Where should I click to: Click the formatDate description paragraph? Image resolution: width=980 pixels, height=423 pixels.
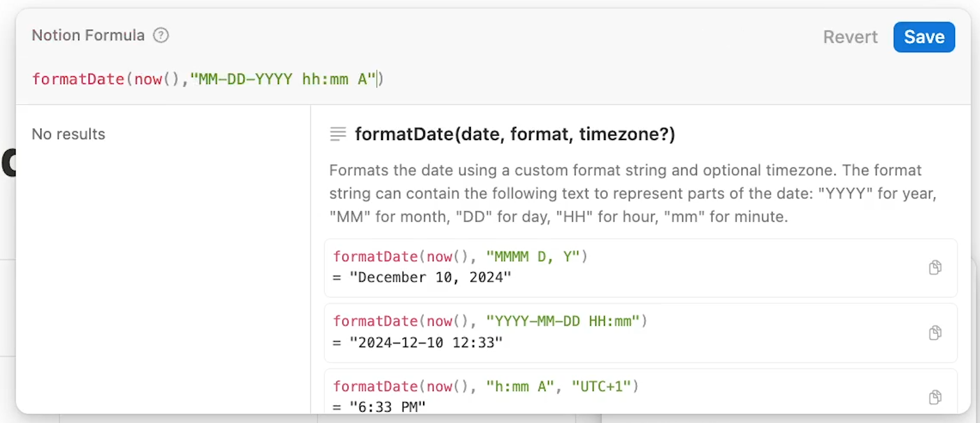pyautogui.click(x=633, y=194)
